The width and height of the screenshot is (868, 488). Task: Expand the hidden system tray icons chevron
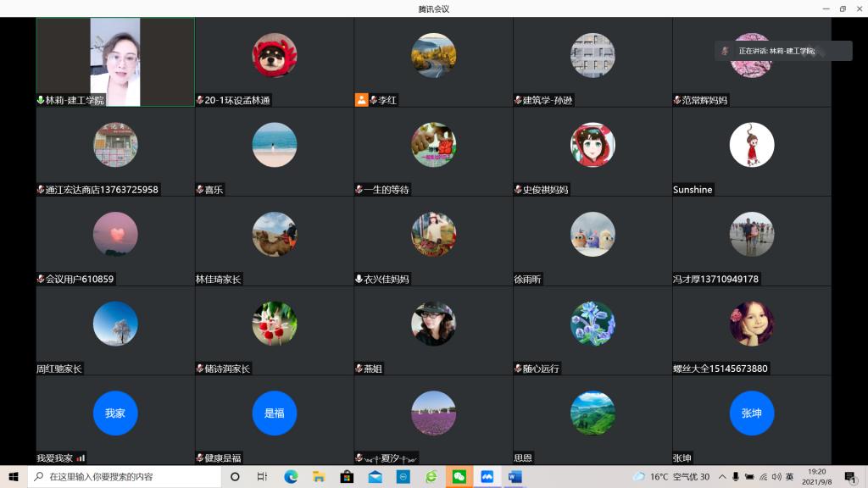pyautogui.click(x=722, y=477)
